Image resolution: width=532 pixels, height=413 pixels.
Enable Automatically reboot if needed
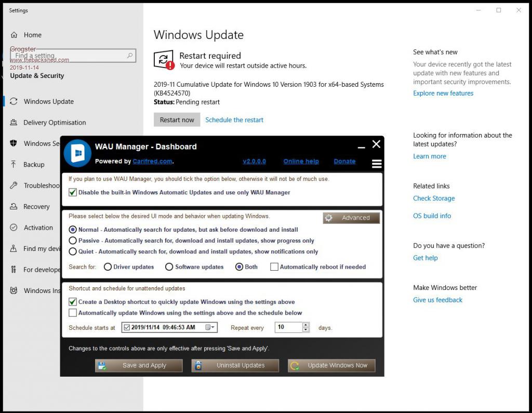coord(274,267)
